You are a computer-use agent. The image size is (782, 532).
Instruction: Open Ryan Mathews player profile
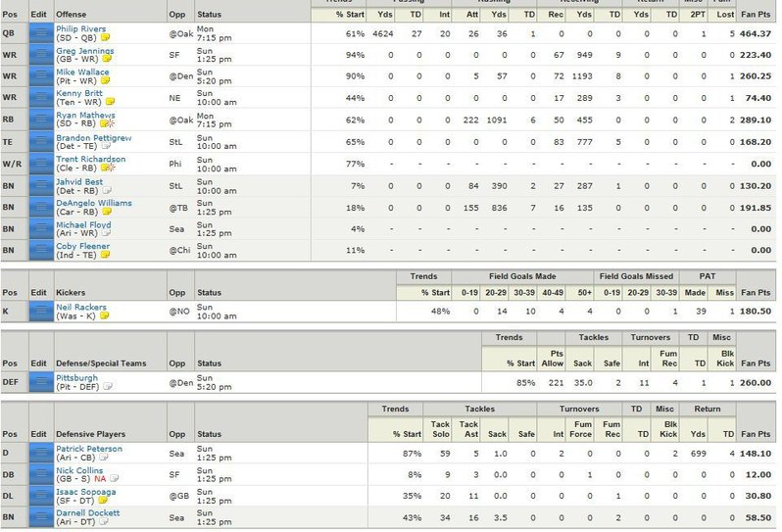click(x=85, y=116)
